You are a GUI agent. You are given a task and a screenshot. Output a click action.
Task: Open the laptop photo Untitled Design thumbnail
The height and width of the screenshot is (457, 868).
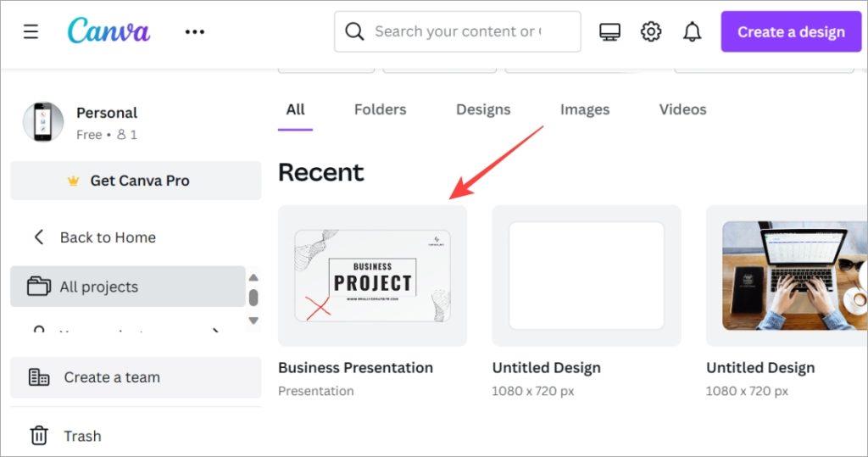coord(787,276)
